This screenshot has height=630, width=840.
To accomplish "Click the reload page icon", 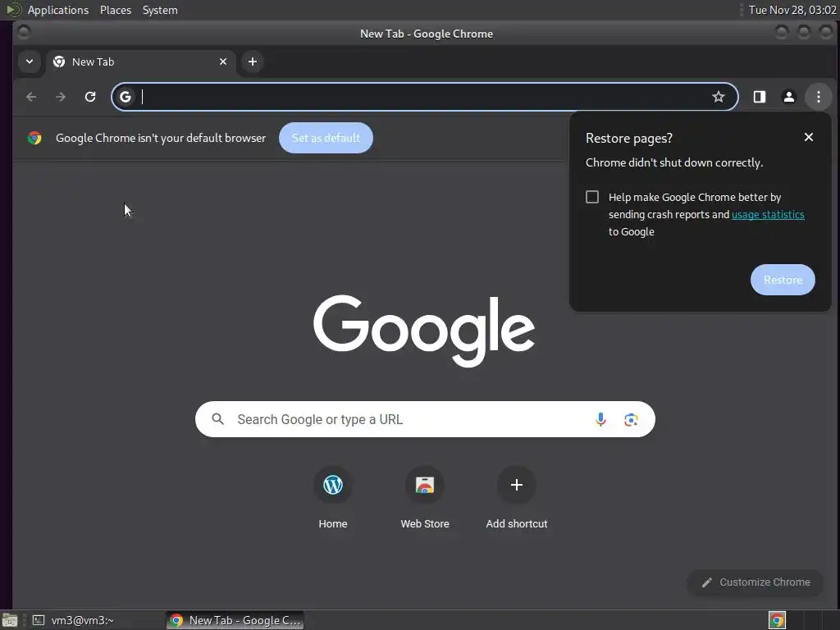I will tap(90, 97).
